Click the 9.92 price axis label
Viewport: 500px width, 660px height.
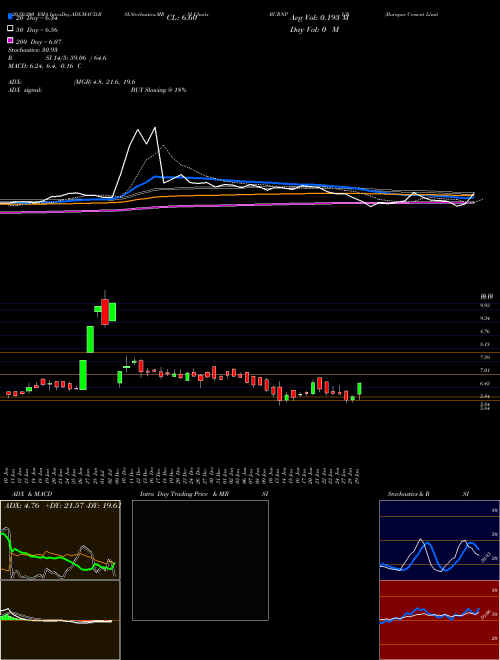[x=485, y=305]
